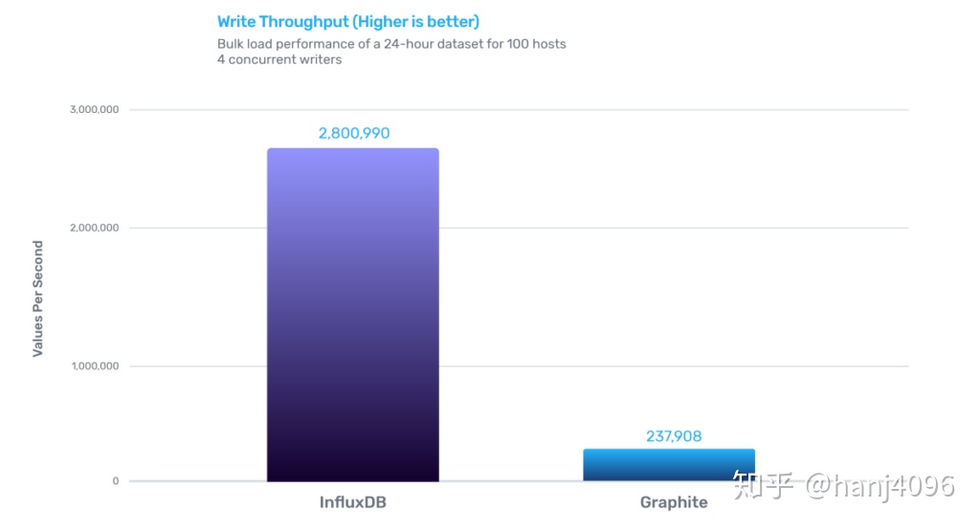Click the 4 concurrent writers text
Viewport: 980px width, 531px height.
coord(279,59)
